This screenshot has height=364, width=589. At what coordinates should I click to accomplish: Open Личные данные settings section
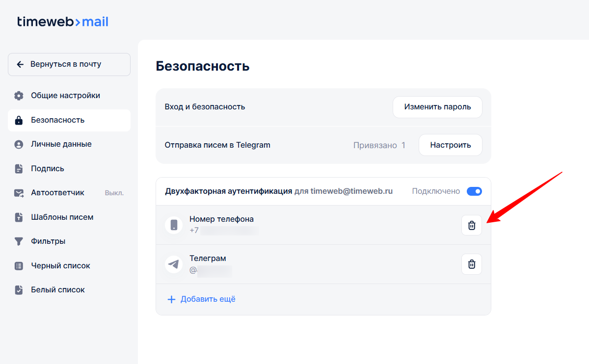pos(61,144)
